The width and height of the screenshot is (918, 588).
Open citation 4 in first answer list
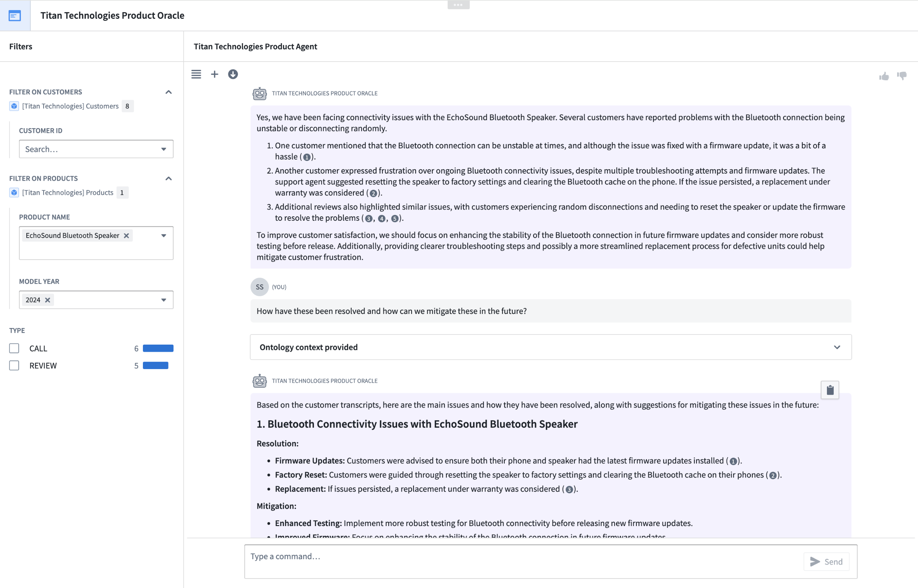(x=381, y=219)
